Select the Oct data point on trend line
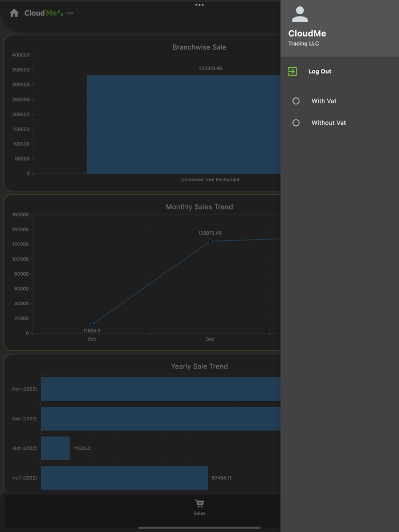 pyautogui.click(x=92, y=325)
